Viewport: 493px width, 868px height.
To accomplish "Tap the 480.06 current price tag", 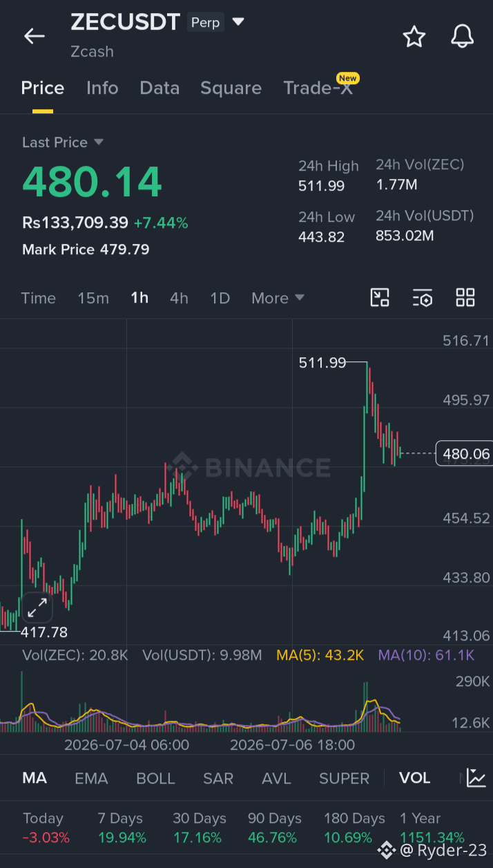I will (464, 453).
